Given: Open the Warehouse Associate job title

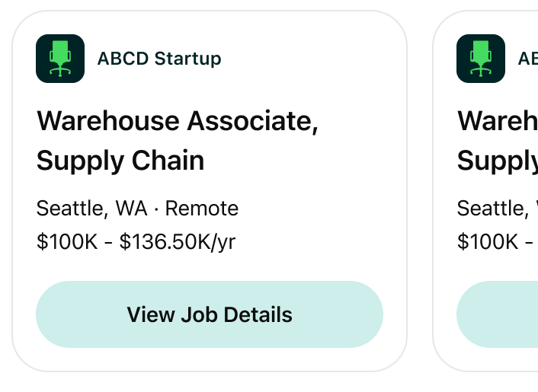Looking at the screenshot, I should (x=177, y=121).
